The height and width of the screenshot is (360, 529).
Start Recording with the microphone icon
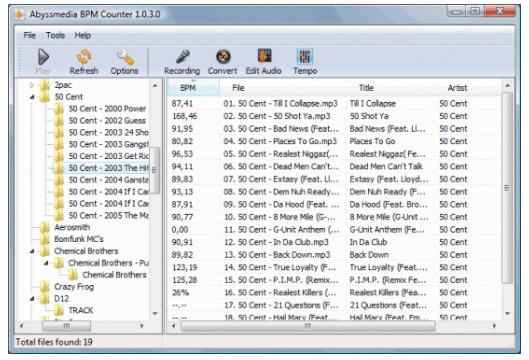[183, 57]
